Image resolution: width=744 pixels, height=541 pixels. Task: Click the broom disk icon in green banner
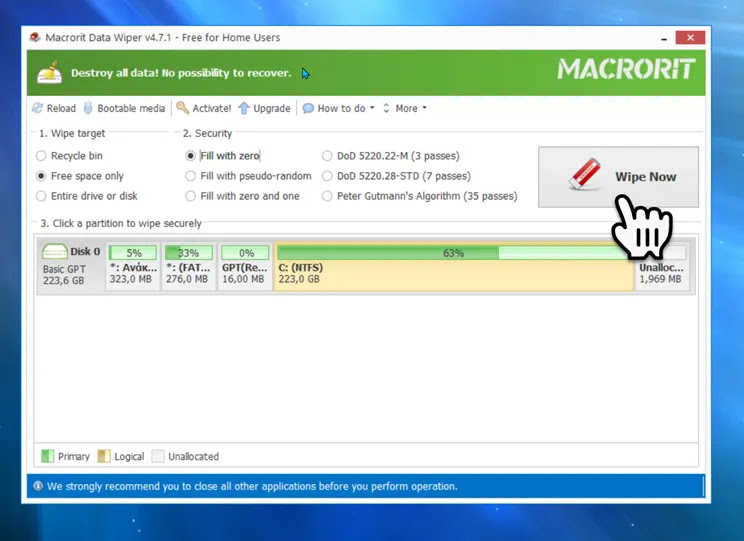click(50, 73)
